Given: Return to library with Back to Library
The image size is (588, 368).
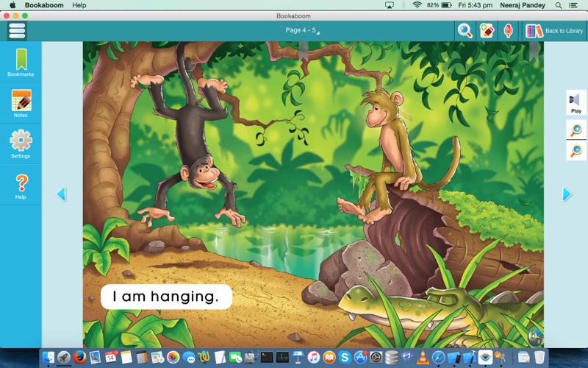Looking at the screenshot, I should click(x=554, y=31).
